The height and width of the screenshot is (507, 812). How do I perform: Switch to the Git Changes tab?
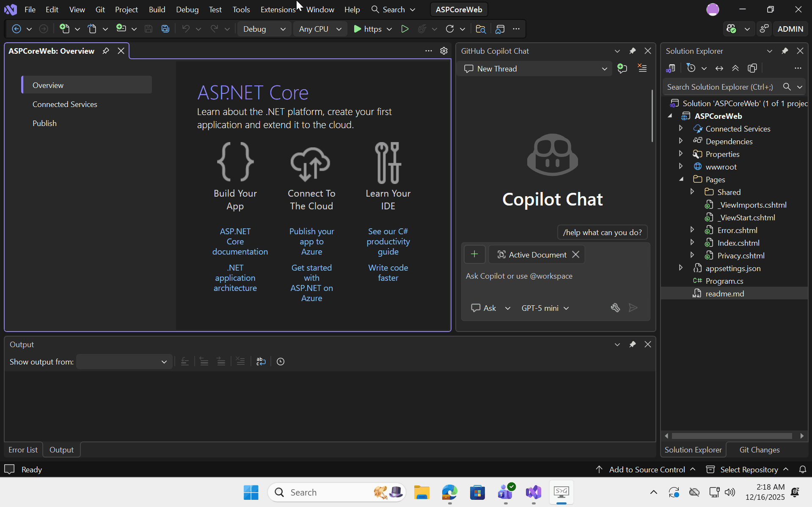pyautogui.click(x=759, y=449)
